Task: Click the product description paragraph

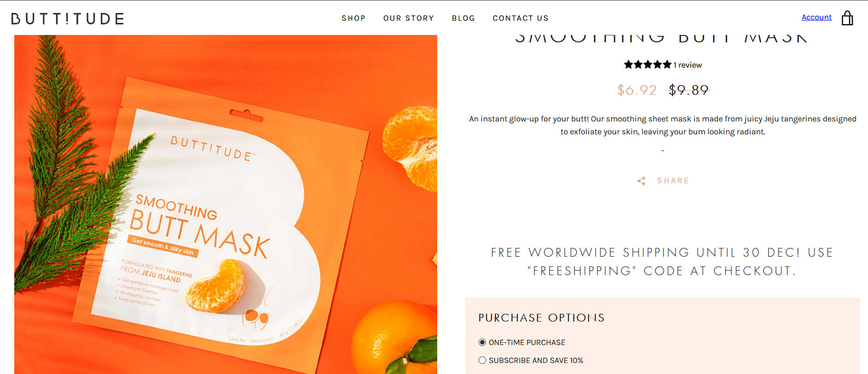Action: coord(663,125)
